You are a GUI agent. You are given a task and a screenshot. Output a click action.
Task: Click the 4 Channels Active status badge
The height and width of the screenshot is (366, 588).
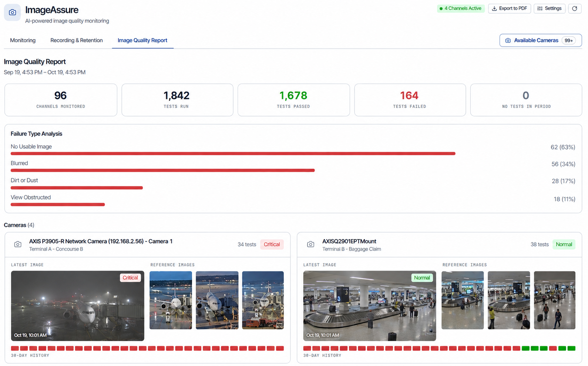[461, 9]
